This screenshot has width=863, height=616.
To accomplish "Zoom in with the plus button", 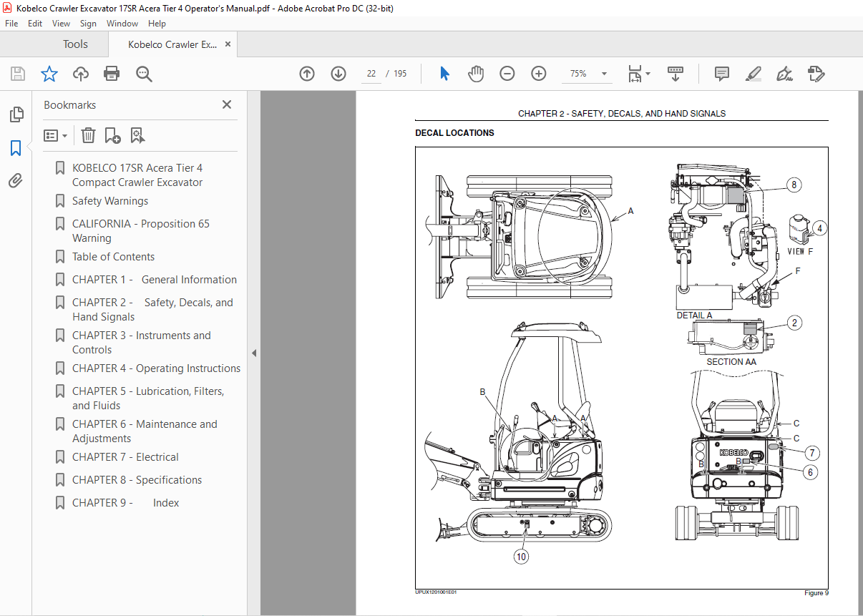I will pyautogui.click(x=539, y=74).
